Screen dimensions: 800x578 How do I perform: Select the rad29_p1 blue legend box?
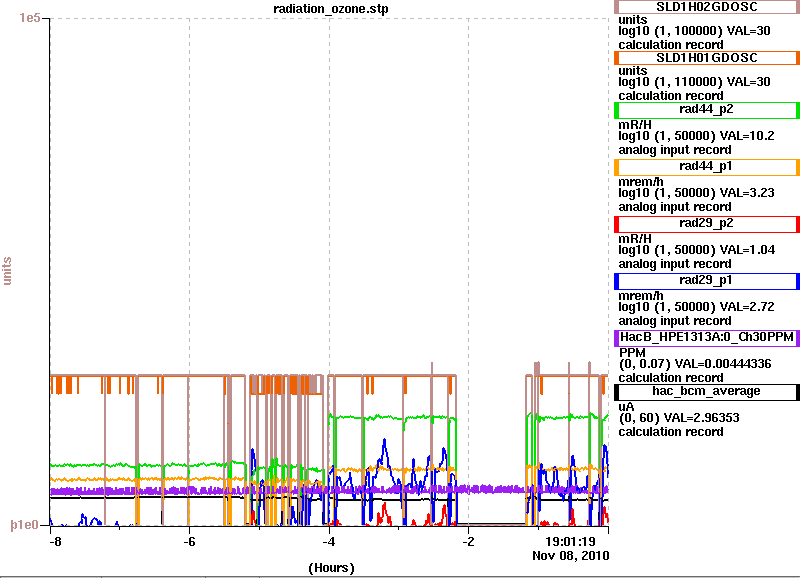pos(707,281)
